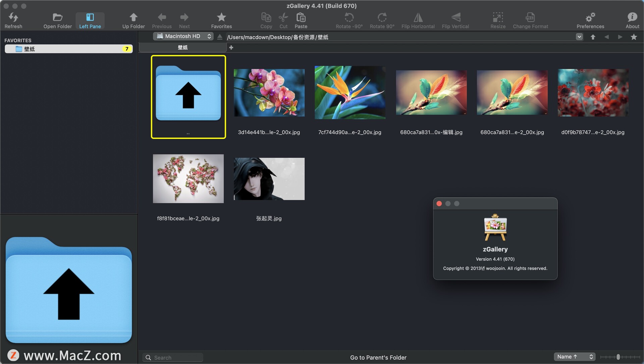Open Favorites star in toolbar
The width and height of the screenshot is (644, 364).
(x=221, y=17)
